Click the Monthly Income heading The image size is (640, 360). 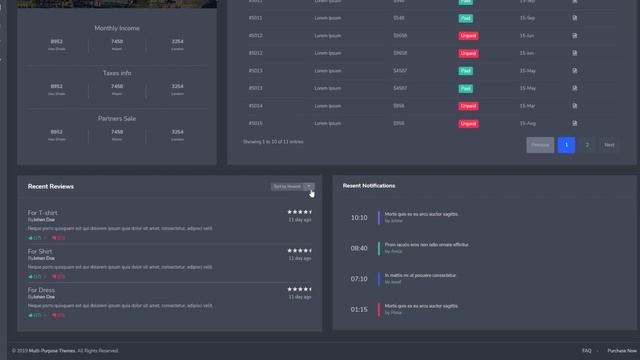[117, 28]
